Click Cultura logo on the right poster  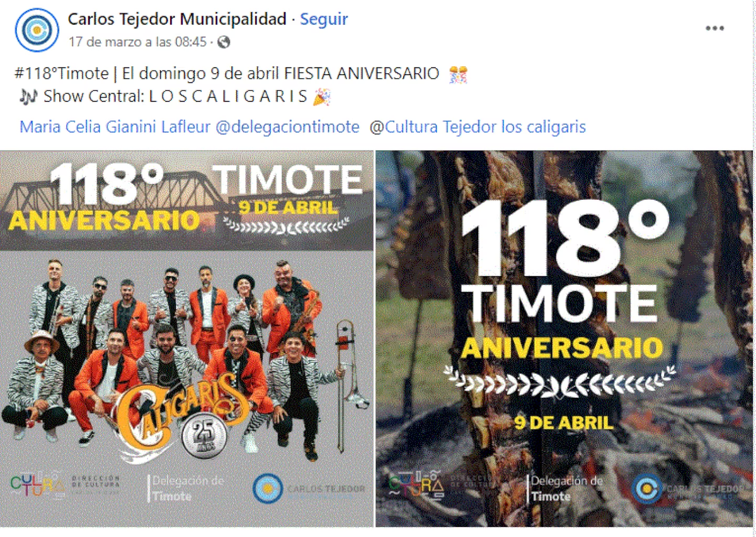click(x=416, y=485)
